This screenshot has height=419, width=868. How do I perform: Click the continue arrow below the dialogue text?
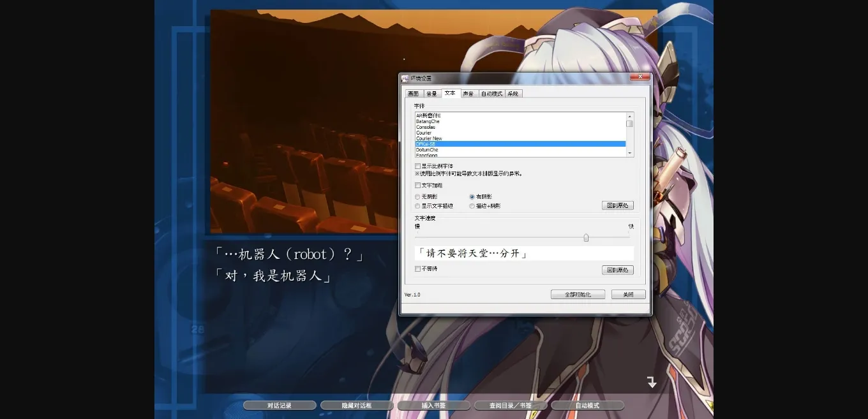click(x=652, y=381)
